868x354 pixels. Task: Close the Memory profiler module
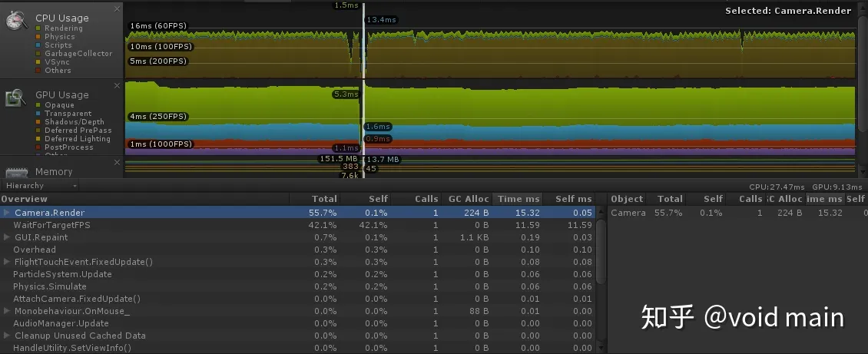[117, 162]
